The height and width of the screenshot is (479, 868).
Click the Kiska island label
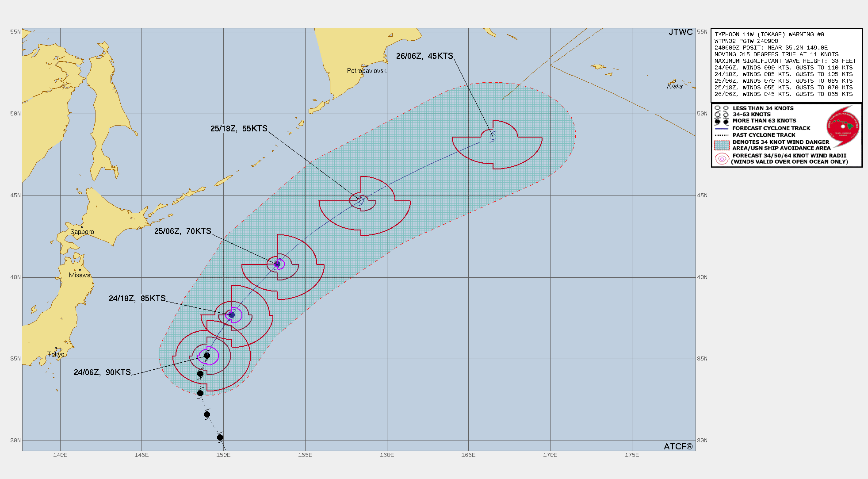coord(675,86)
